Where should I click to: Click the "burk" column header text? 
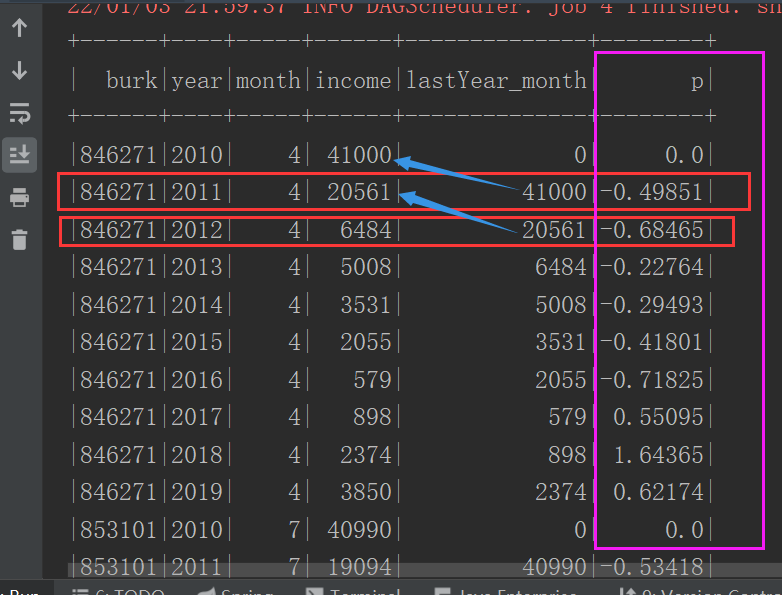[132, 80]
